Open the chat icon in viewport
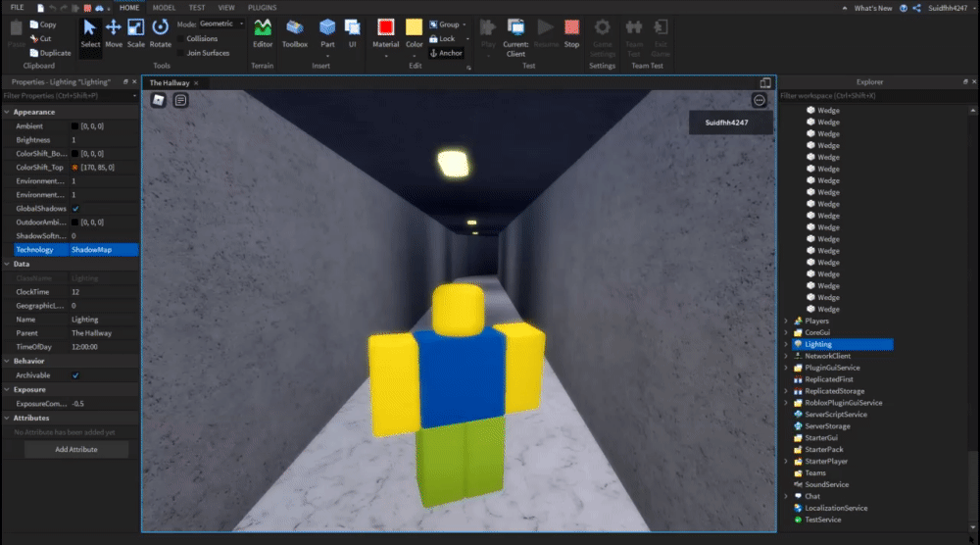980x545 pixels. coord(180,100)
